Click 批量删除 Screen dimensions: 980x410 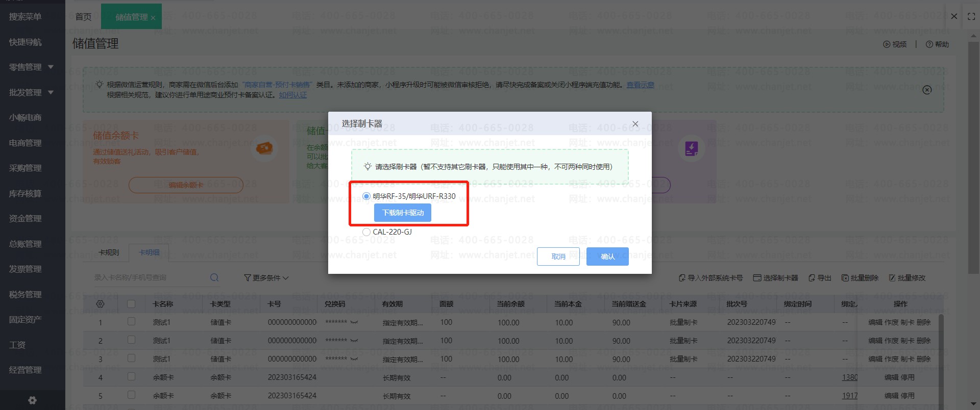[860, 278]
